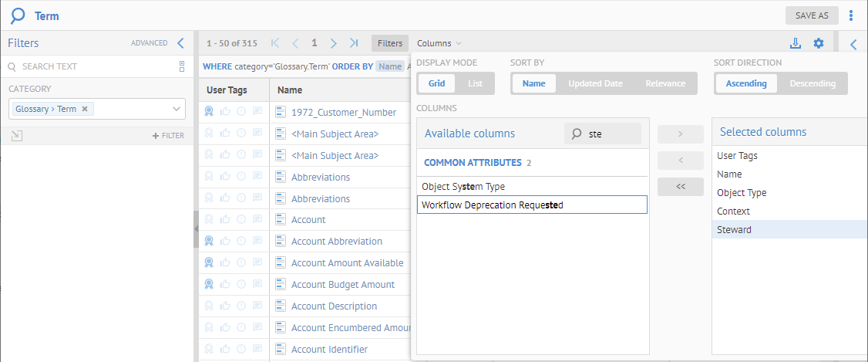Click certify badge icon for 1972_Customer_Number
Screen dimensions: 868x362
[209, 112]
